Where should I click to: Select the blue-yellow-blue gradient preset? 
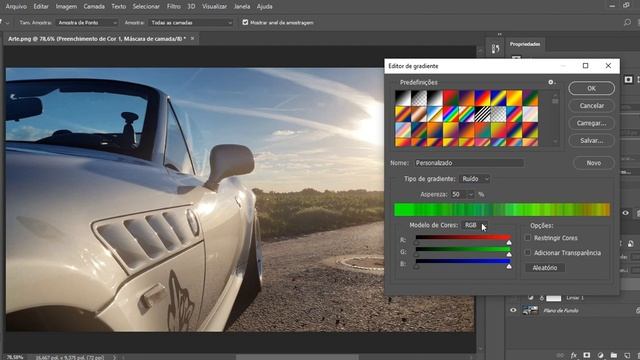(498, 98)
